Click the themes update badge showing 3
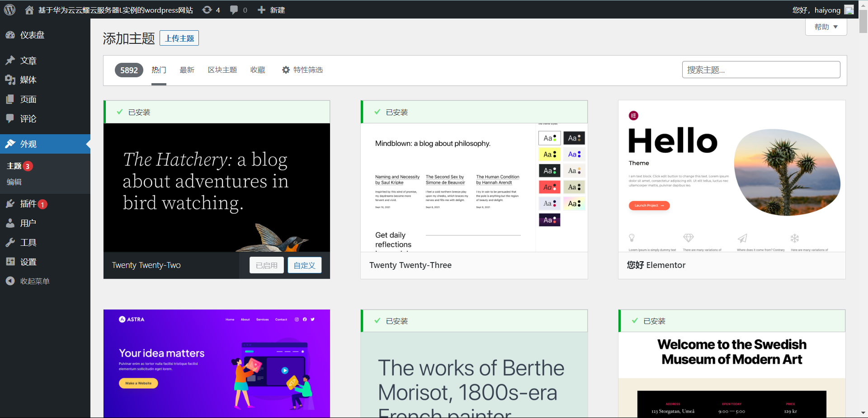Image resolution: width=868 pixels, height=418 pixels. [x=28, y=166]
